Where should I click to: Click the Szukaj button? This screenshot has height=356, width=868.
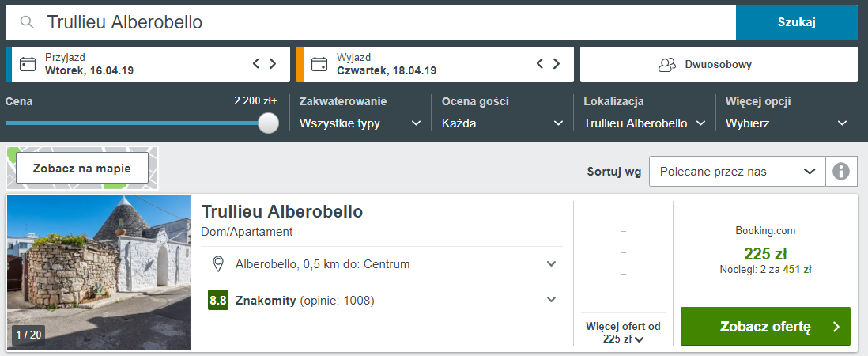797,22
